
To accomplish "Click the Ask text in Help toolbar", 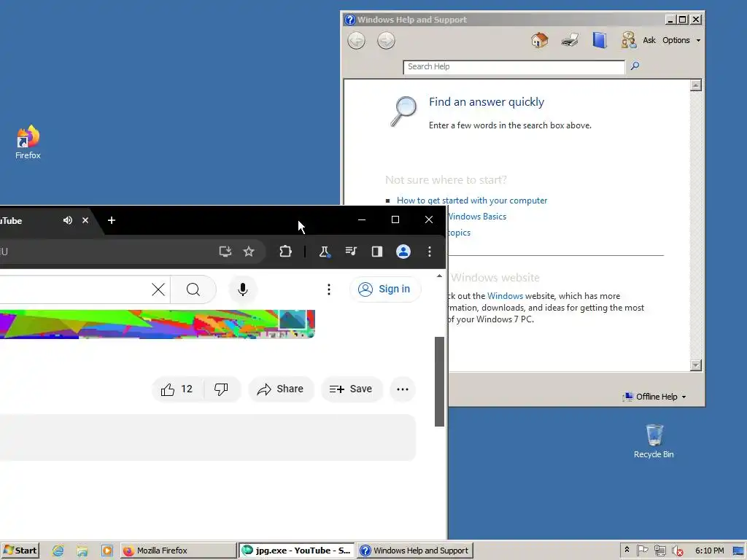I will coord(649,41).
